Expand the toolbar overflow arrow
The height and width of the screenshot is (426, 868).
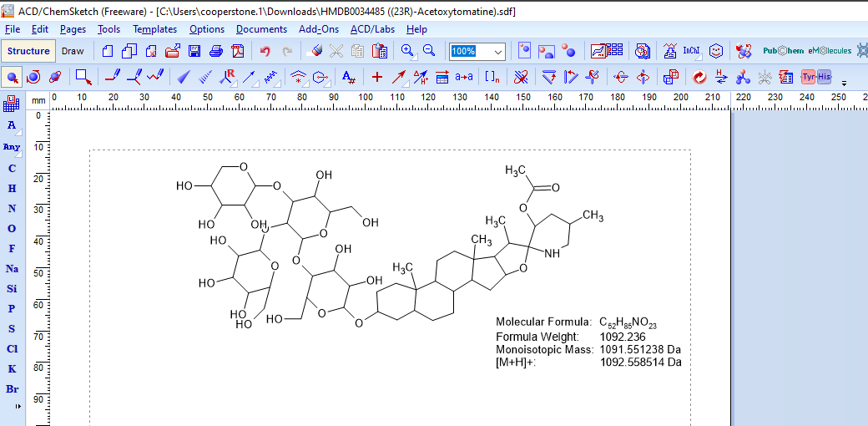pos(844,83)
